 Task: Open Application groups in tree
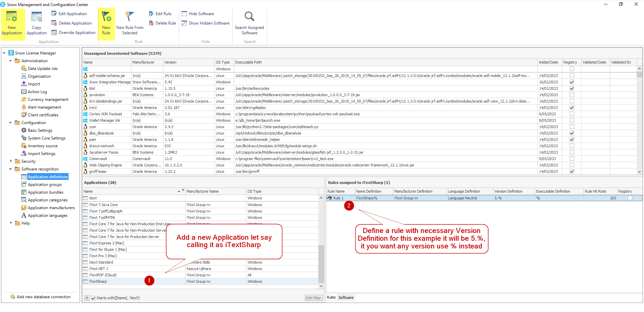pos(45,185)
